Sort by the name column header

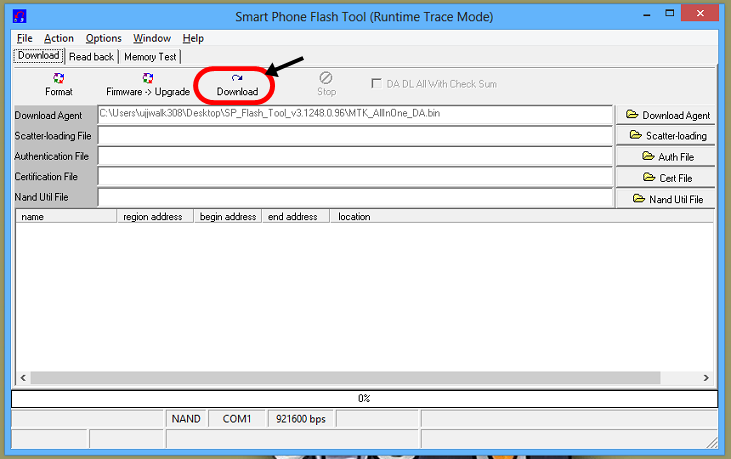coord(66,216)
